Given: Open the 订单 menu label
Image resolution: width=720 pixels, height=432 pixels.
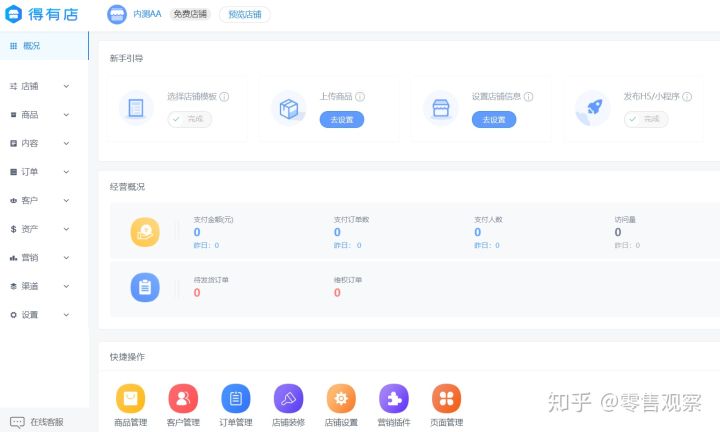Looking at the screenshot, I should coord(30,172).
